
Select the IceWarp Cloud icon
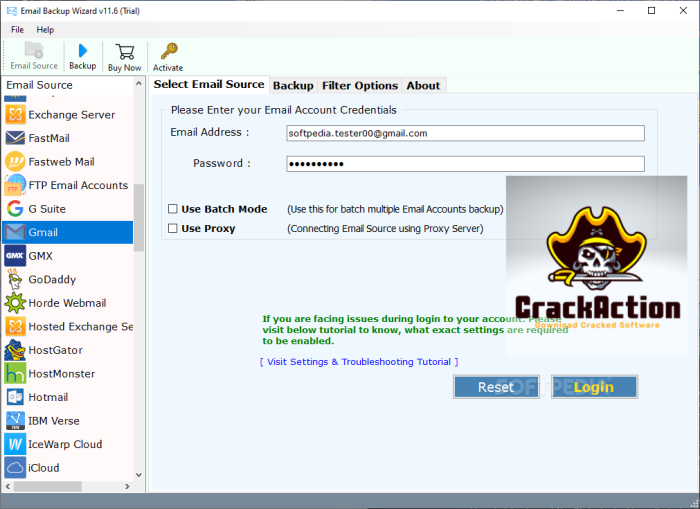tap(15, 444)
